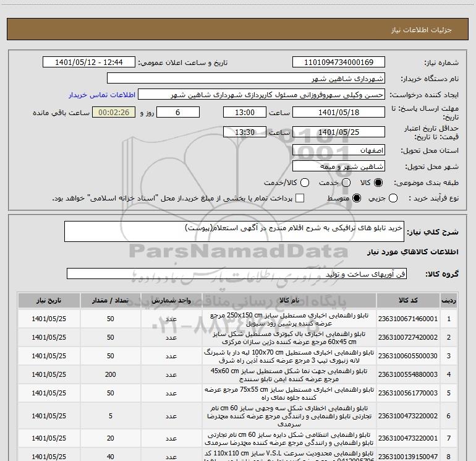
Task: Click the request creator field
Action: (x=261, y=95)
